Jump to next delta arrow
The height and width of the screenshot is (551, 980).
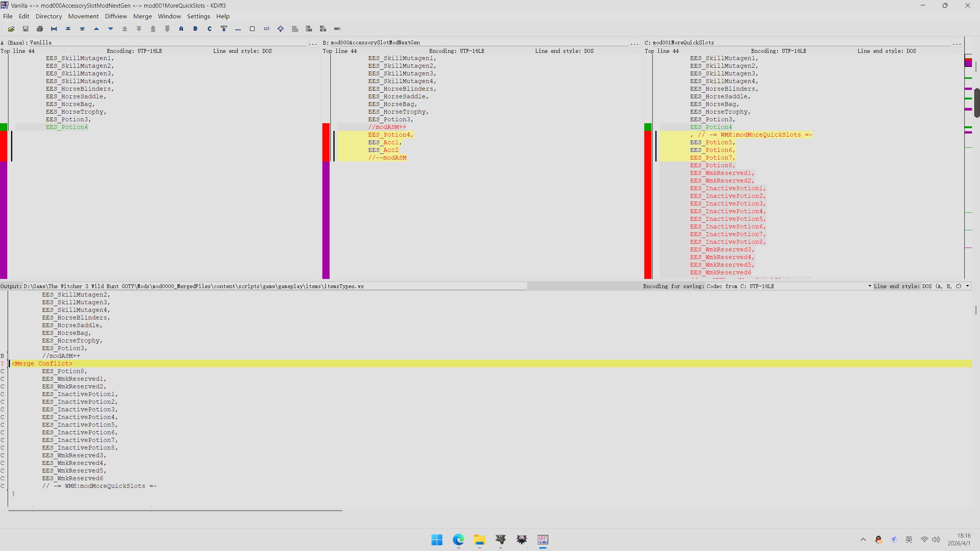click(111, 29)
